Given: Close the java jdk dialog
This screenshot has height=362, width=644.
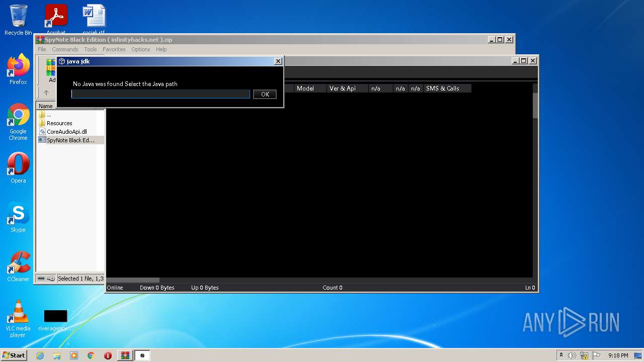Looking at the screenshot, I should point(278,61).
